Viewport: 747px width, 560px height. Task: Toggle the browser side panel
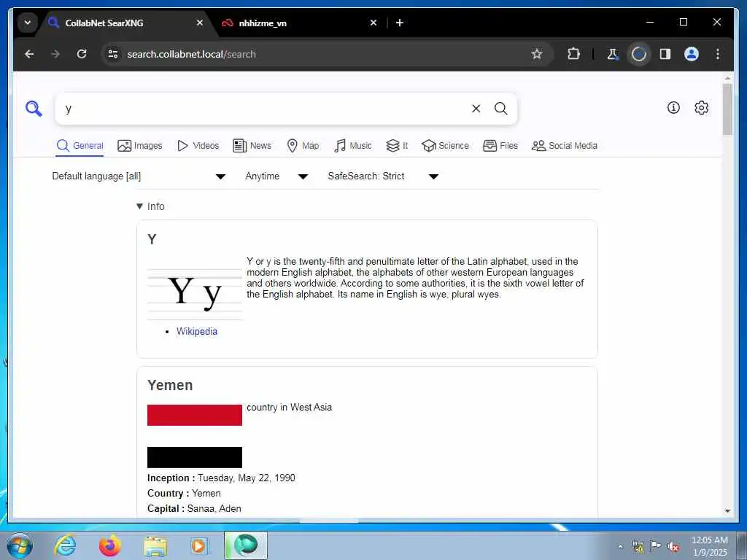point(665,54)
